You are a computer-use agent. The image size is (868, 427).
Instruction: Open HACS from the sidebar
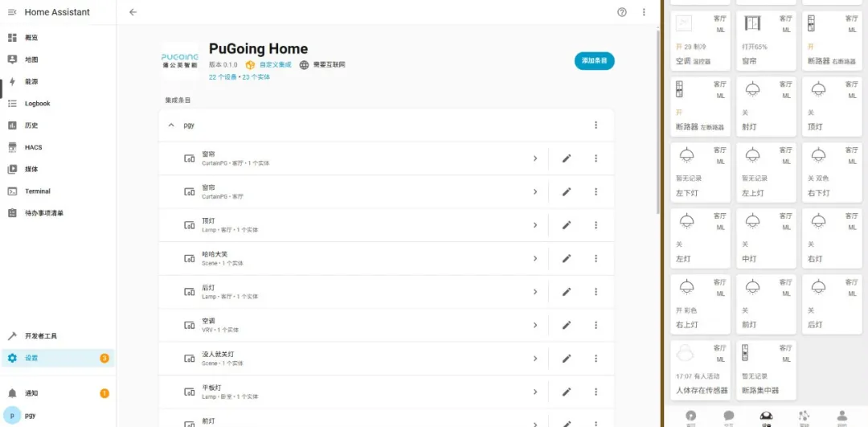click(33, 147)
